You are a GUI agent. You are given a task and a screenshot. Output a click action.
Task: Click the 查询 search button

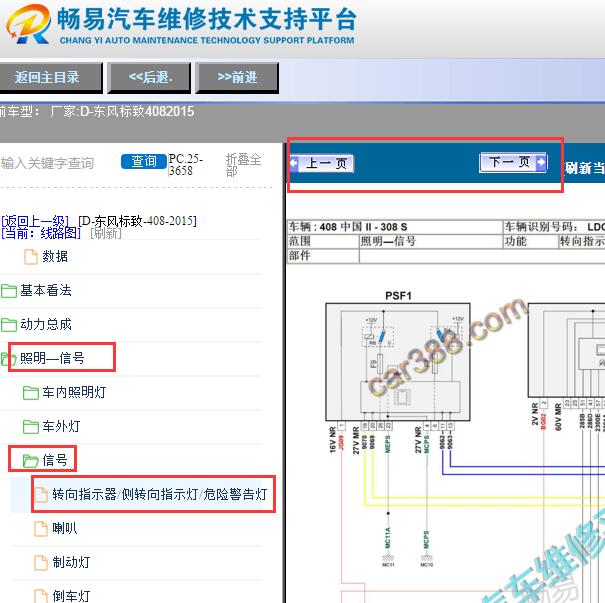pos(144,161)
